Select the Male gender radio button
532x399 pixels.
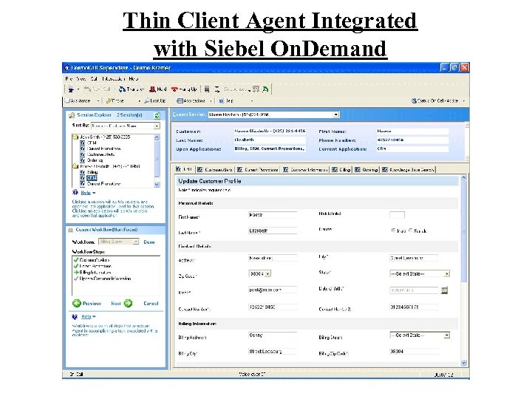tap(393, 231)
